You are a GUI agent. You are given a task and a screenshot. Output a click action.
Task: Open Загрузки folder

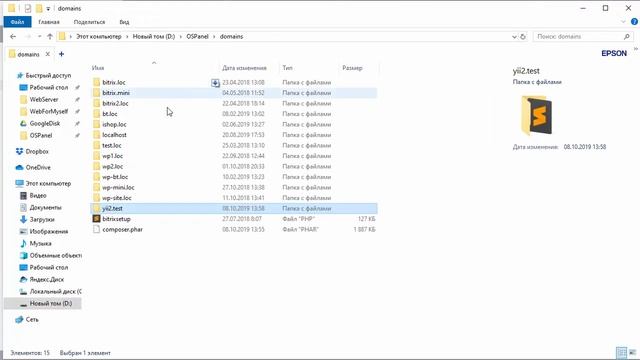(x=42, y=220)
